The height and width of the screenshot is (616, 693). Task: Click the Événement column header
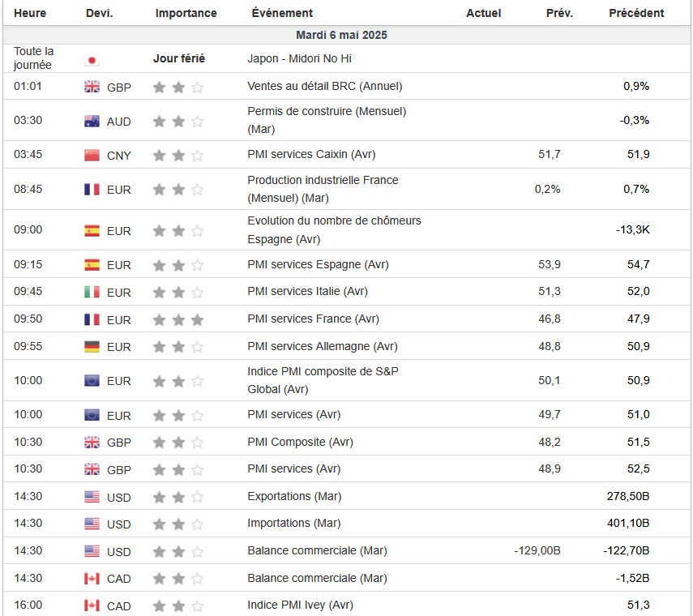point(282,13)
